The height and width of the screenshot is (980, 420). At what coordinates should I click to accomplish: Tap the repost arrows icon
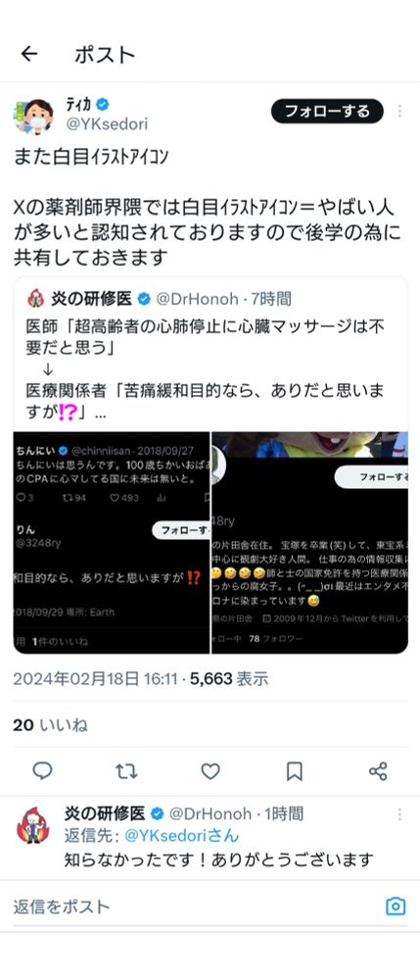(126, 770)
